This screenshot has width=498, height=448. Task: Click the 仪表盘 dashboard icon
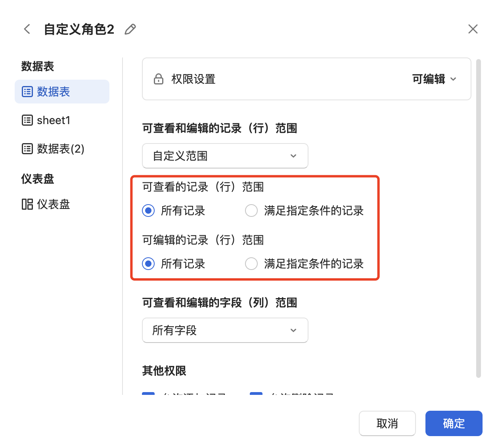coord(27,204)
